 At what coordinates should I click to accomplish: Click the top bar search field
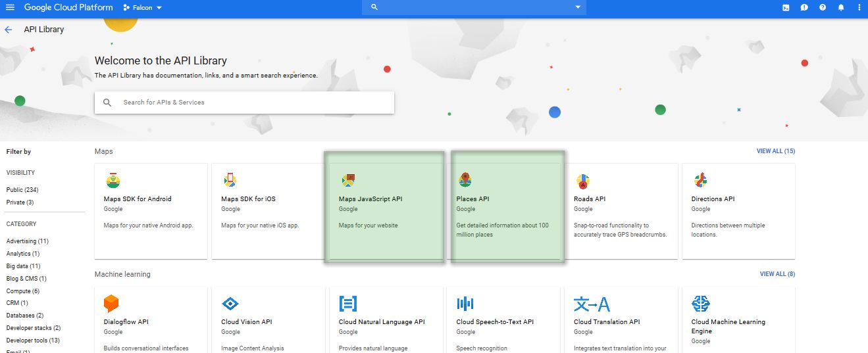pyautogui.click(x=474, y=7)
